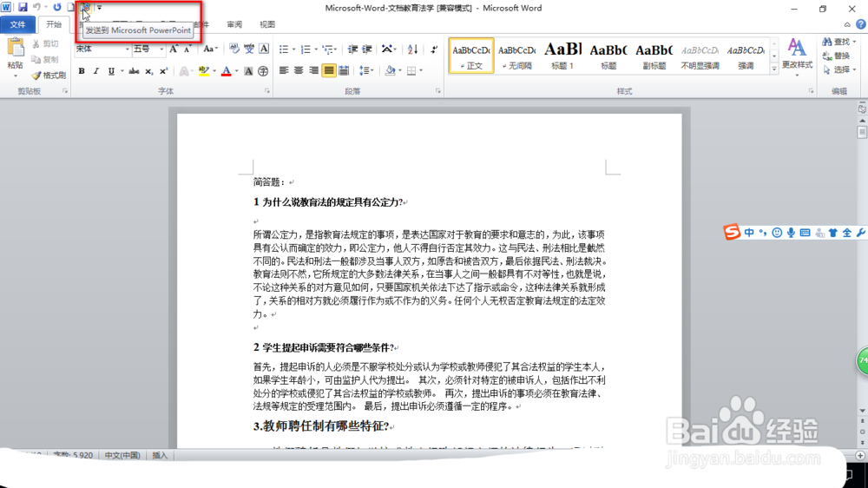Image resolution: width=868 pixels, height=488 pixels.
Task: Click the large Paste (粘贴) icon
Action: pos(16,48)
